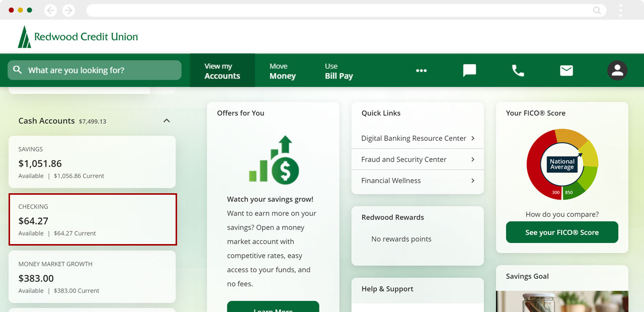Open the mail envelope icon
The height and width of the screenshot is (312, 644).
(567, 70)
